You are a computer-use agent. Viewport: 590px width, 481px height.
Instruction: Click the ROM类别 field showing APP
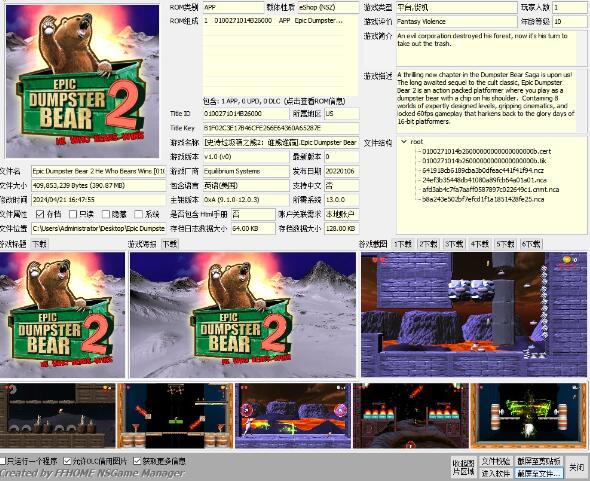click(x=233, y=7)
